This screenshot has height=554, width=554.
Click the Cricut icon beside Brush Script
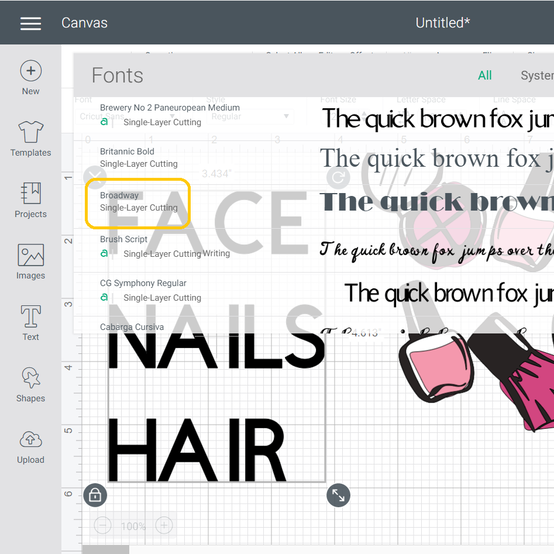pyautogui.click(x=104, y=253)
